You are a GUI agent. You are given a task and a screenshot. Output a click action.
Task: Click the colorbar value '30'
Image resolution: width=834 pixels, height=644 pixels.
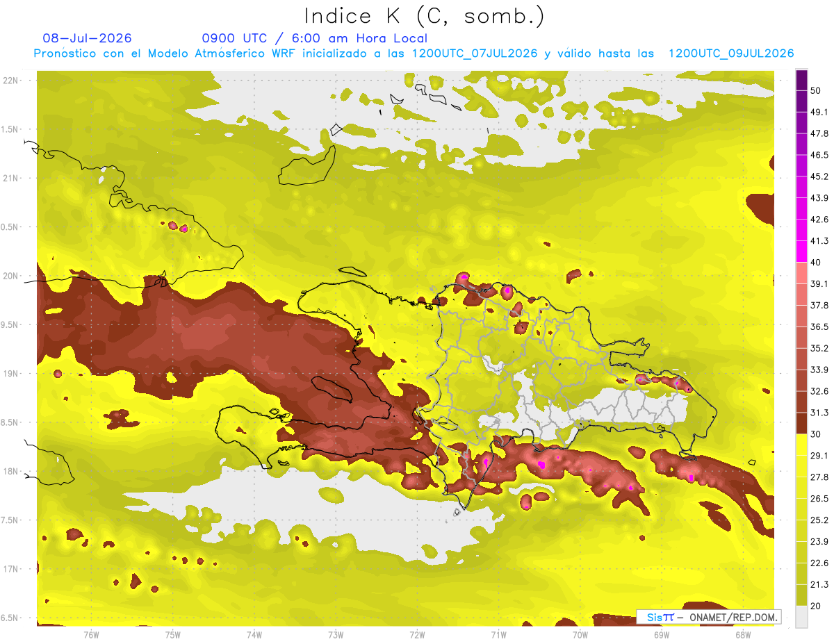tap(815, 434)
